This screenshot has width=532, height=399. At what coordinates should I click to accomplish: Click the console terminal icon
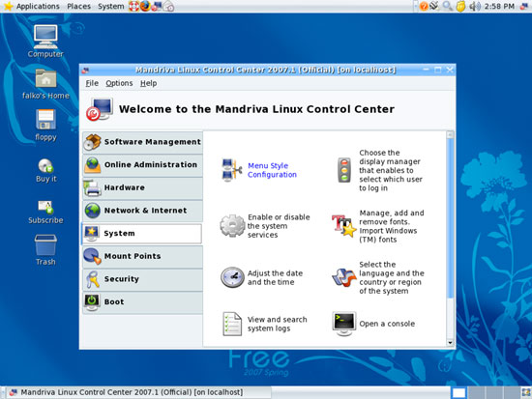(344, 324)
